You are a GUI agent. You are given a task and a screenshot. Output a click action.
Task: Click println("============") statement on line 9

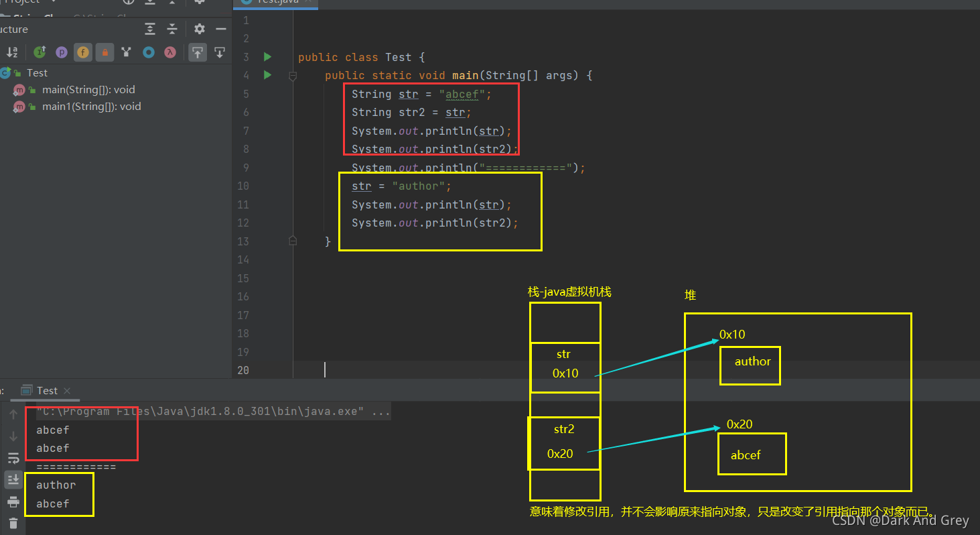[x=469, y=168]
